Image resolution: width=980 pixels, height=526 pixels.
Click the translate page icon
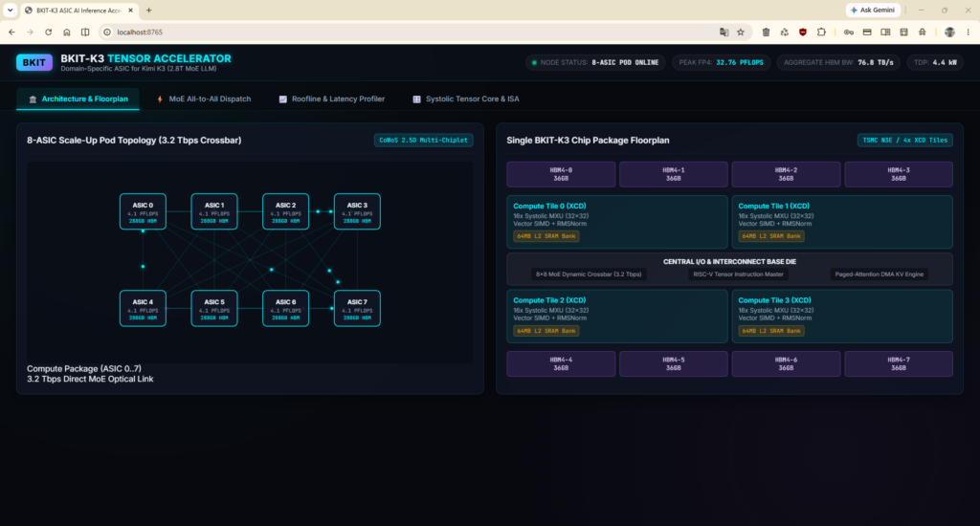[x=724, y=32]
